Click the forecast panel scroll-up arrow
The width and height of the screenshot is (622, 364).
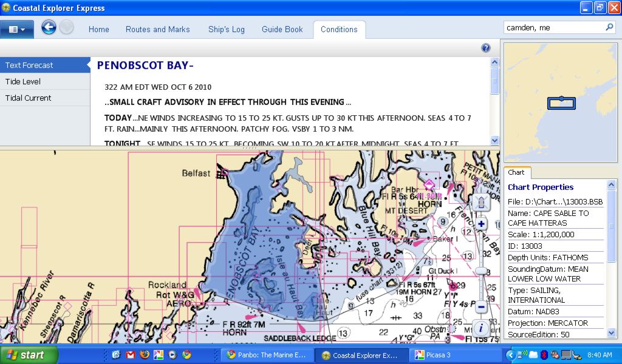coord(494,62)
